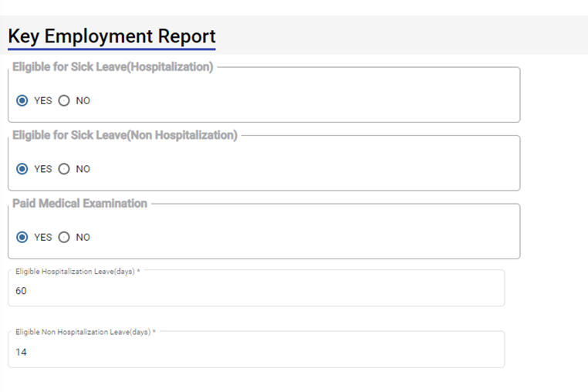Click the Eligible for Sick Leave(Hospitalization) legend
Image resolution: width=588 pixels, height=392 pixels.
pyautogui.click(x=113, y=67)
